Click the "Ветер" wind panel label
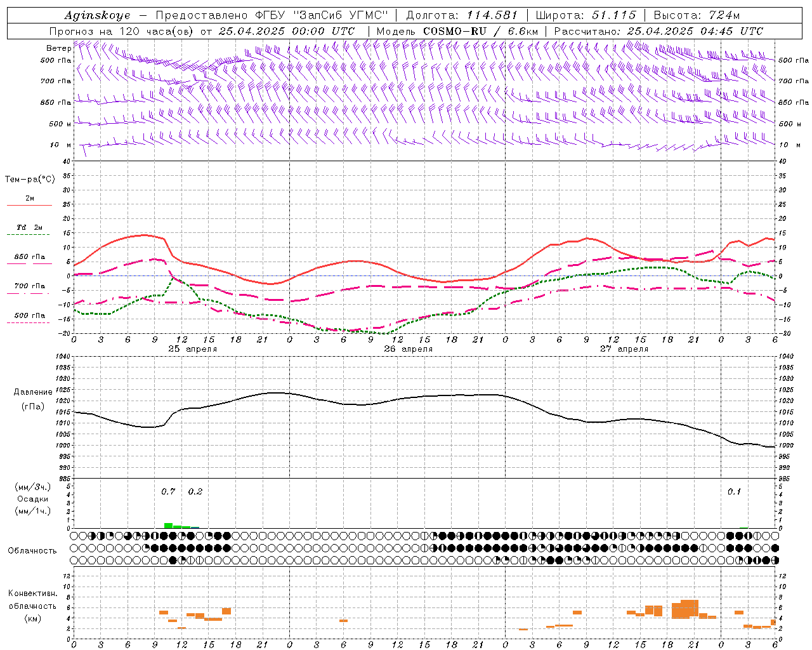Screen dimensions: 812x650 pos(59,48)
